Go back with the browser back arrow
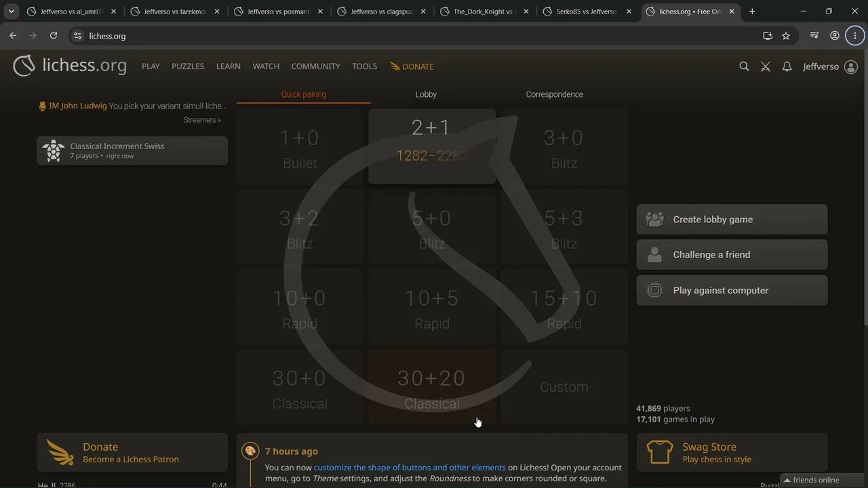Screen dimensions: 868x488 point(13,36)
